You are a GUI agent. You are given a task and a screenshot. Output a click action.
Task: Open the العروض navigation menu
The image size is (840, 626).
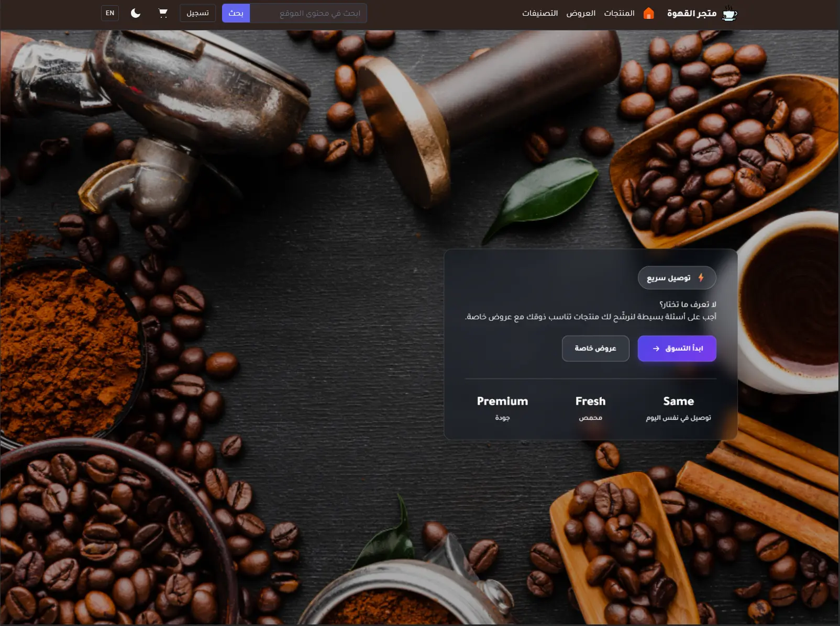581,13
